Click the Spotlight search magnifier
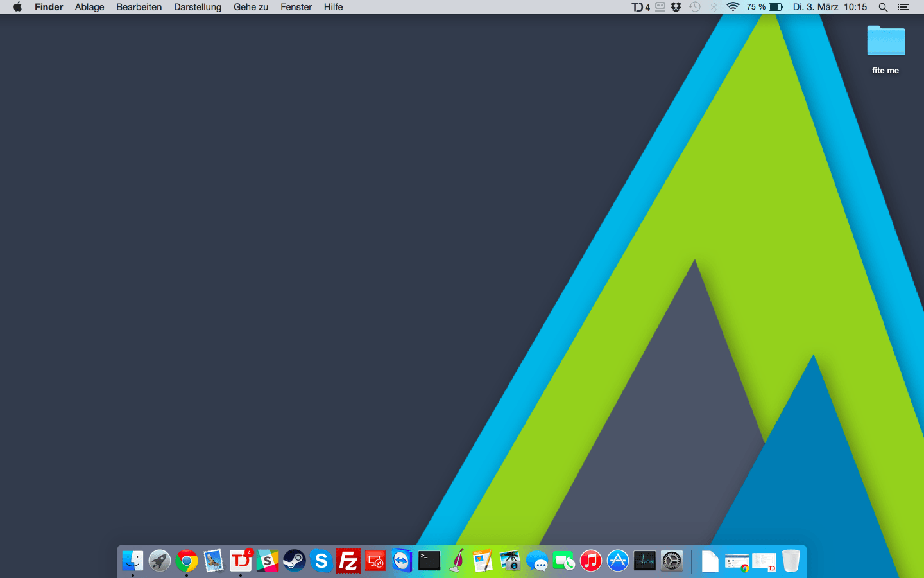The image size is (924, 578). tap(883, 7)
